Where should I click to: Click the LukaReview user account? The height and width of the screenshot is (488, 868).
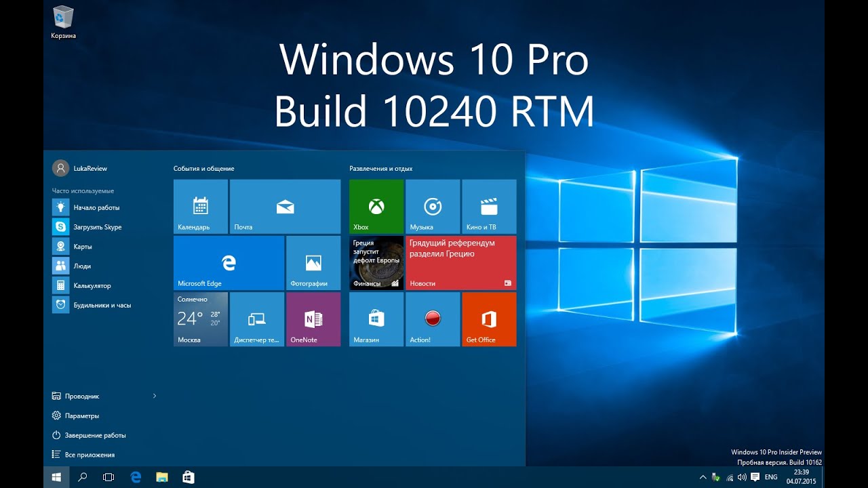80,168
